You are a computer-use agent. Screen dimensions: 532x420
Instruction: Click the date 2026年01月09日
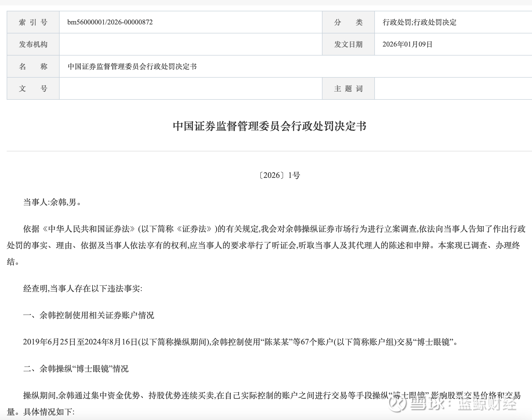407,44
